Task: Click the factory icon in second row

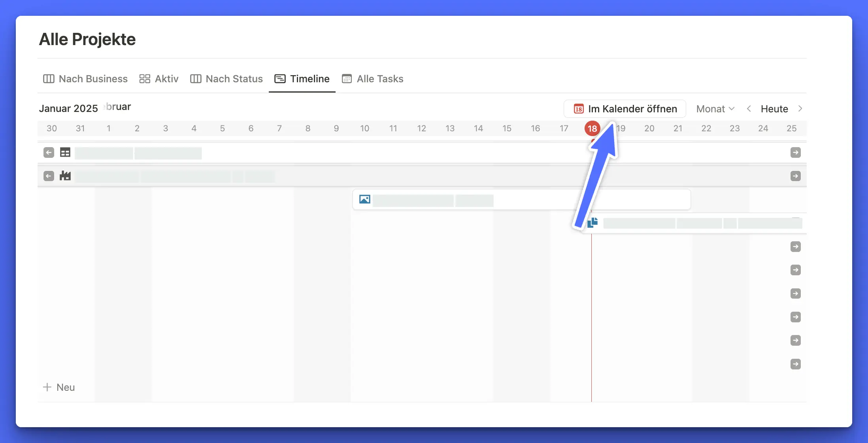Action: 65,176
